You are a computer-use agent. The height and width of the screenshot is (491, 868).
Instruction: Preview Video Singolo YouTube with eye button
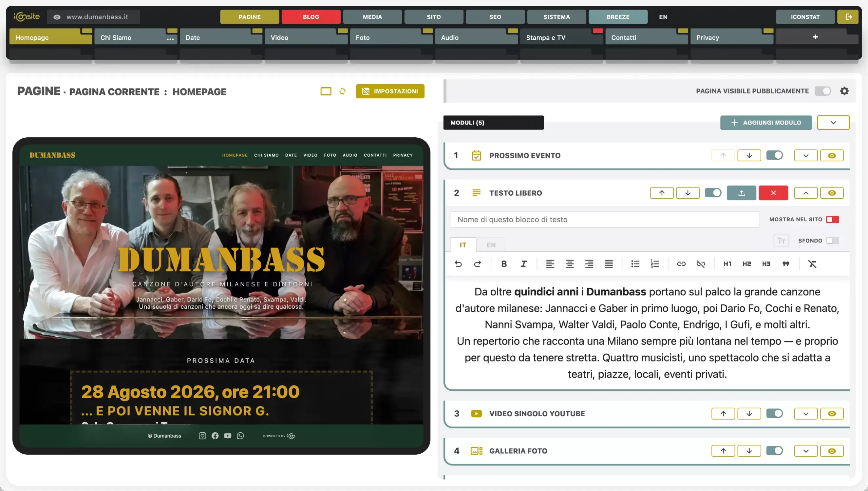832,413
